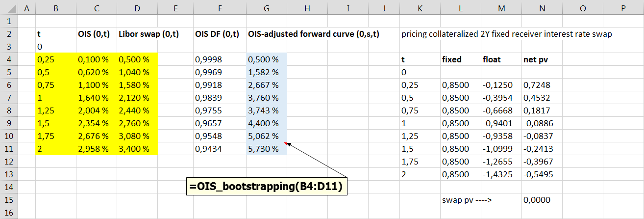Select column N header
644x219 pixels.
tap(542, 8)
